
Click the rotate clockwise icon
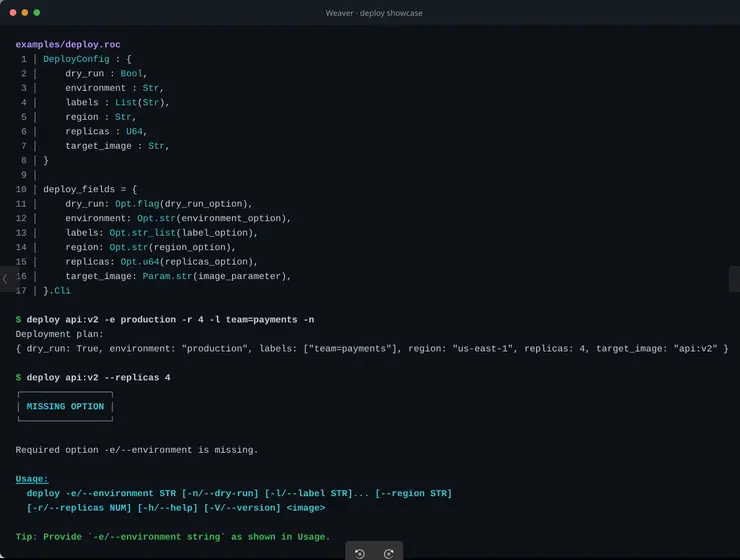point(388,553)
